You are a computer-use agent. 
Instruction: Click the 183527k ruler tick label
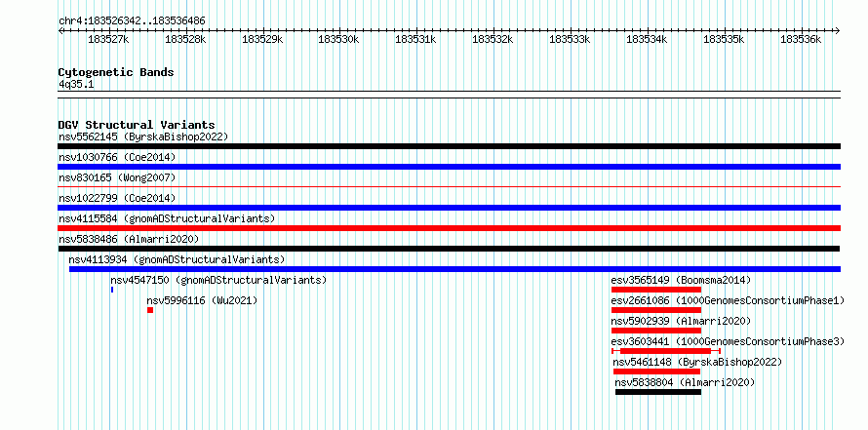click(108, 40)
